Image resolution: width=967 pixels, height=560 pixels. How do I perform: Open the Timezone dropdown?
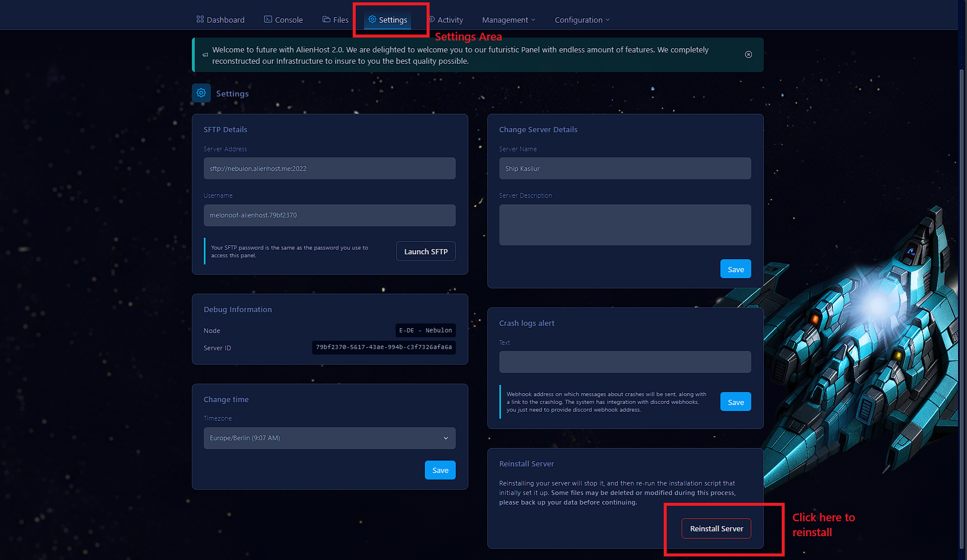[329, 438]
